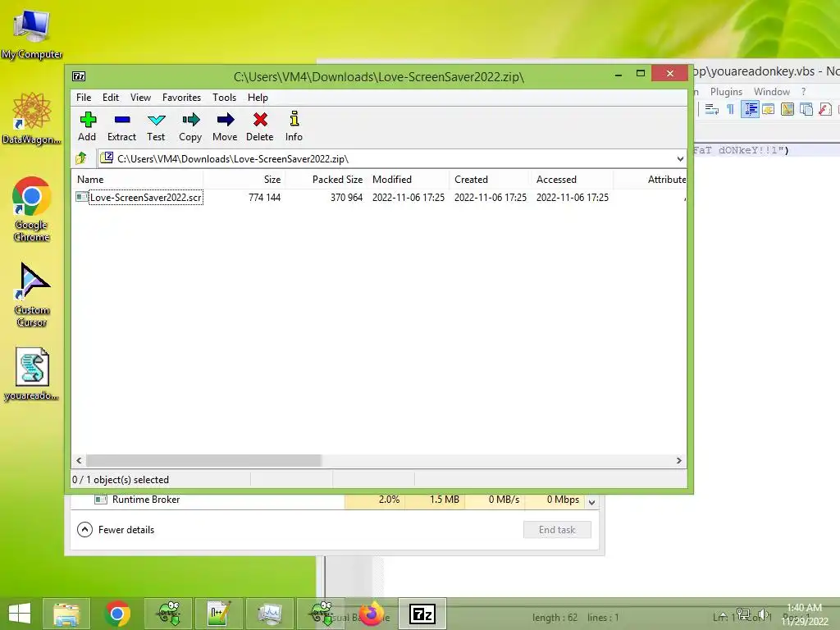Open Plugins menu in Notepad++ window
The height and width of the screenshot is (630, 840).
(726, 92)
